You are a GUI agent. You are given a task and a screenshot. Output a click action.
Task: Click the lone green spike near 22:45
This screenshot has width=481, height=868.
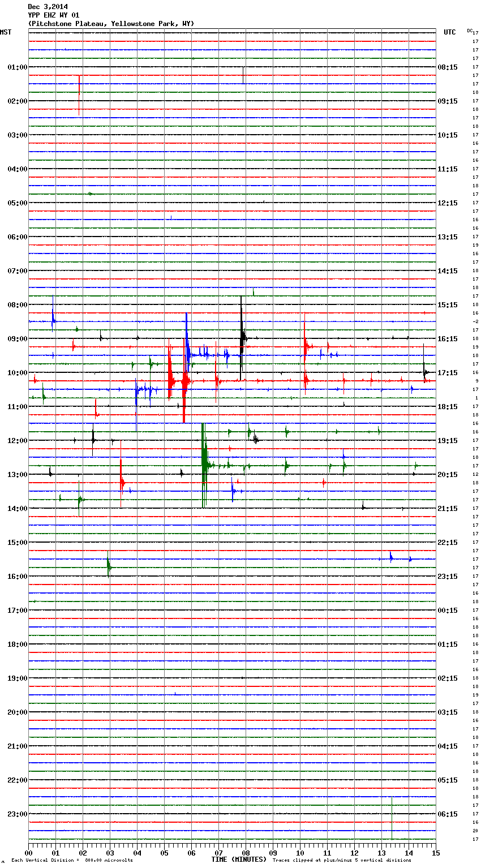392,818
